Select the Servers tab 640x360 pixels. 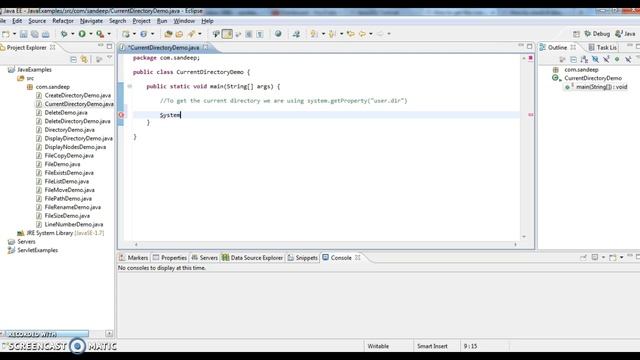click(x=204, y=258)
